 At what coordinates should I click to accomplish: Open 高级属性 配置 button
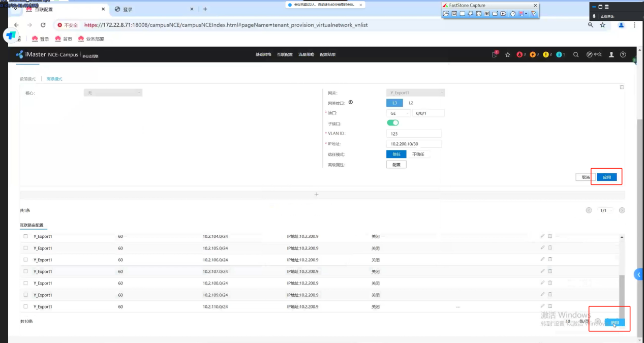396,165
